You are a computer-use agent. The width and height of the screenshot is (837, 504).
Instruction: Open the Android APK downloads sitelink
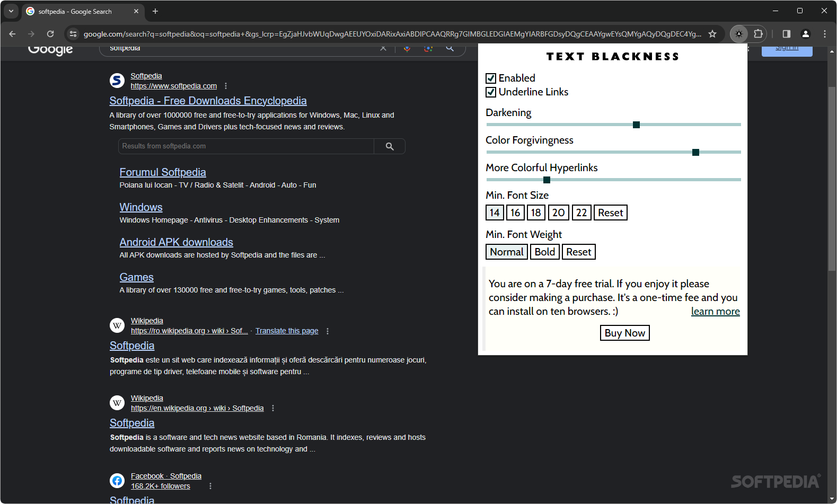[x=177, y=242]
